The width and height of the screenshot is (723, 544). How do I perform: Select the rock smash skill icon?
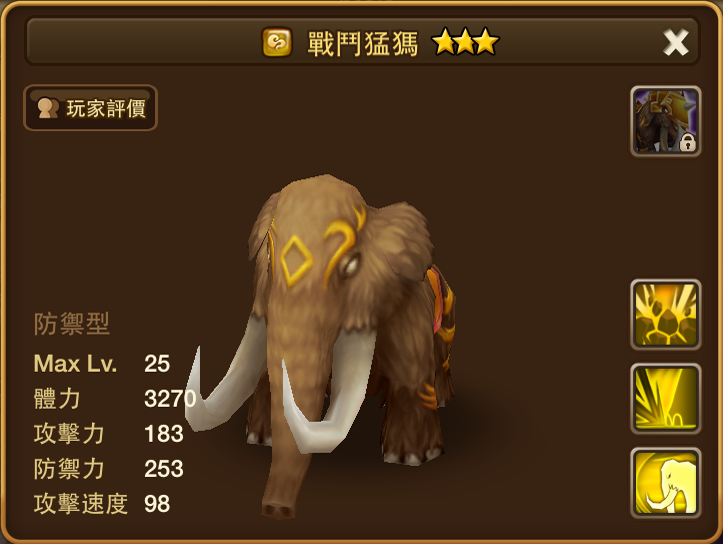point(665,314)
